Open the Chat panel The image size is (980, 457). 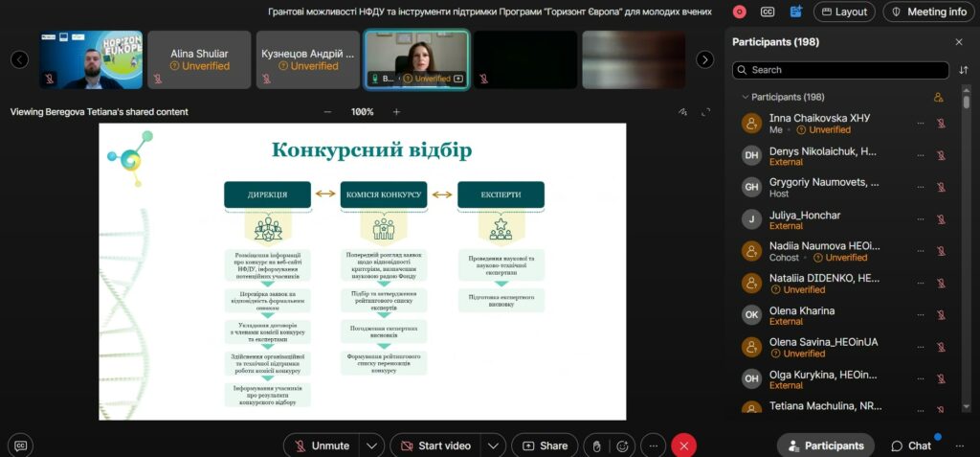[910, 446]
